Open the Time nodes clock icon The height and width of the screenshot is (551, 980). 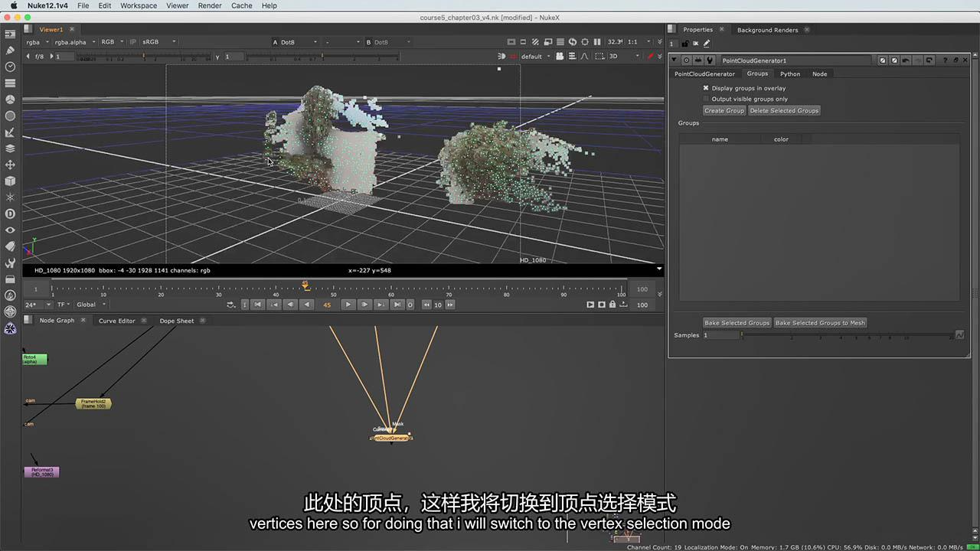pos(10,67)
